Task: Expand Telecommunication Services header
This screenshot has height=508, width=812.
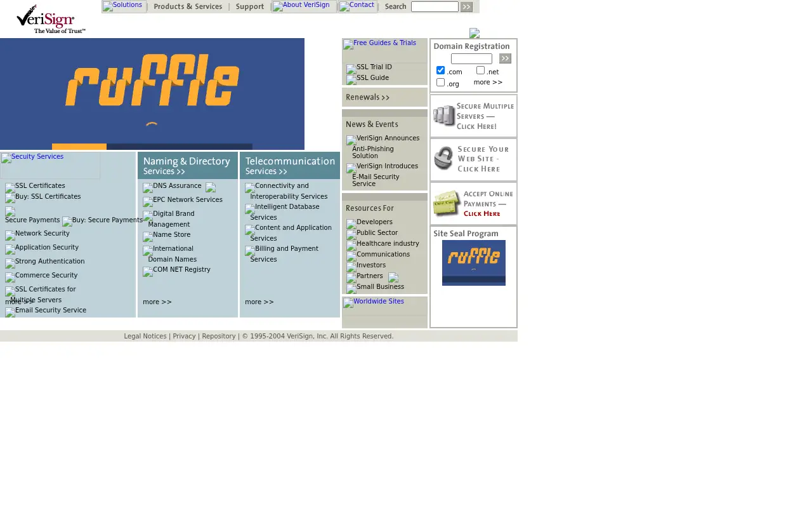Action: coord(290,165)
